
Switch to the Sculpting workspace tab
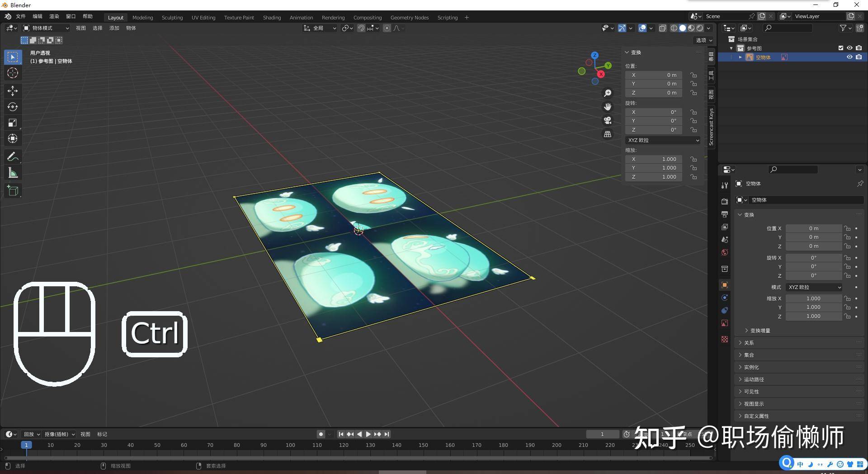[172, 18]
